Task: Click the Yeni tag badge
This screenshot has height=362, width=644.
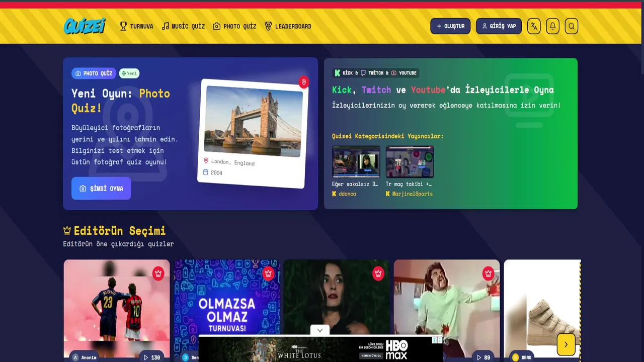Action: click(129, 73)
